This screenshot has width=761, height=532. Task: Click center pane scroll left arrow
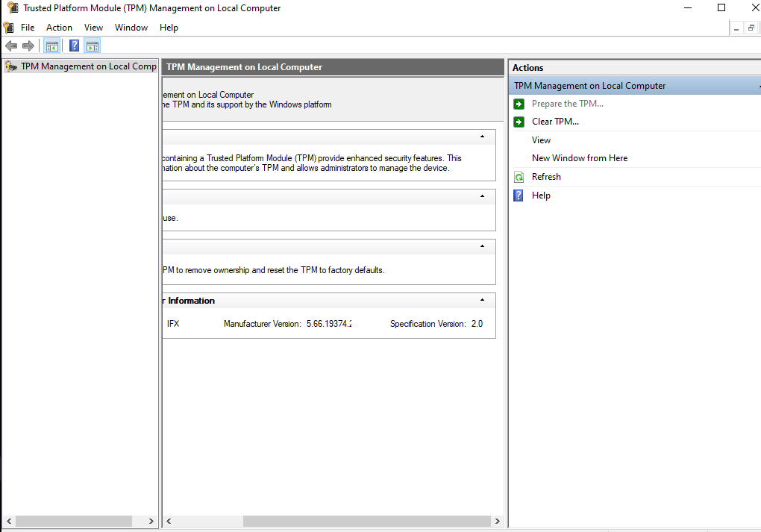tap(169, 521)
